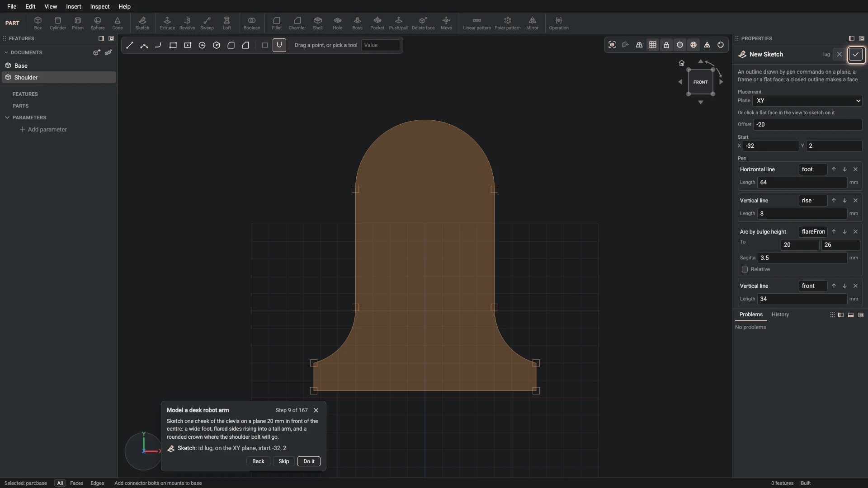Open the Edit menu

coord(30,6)
